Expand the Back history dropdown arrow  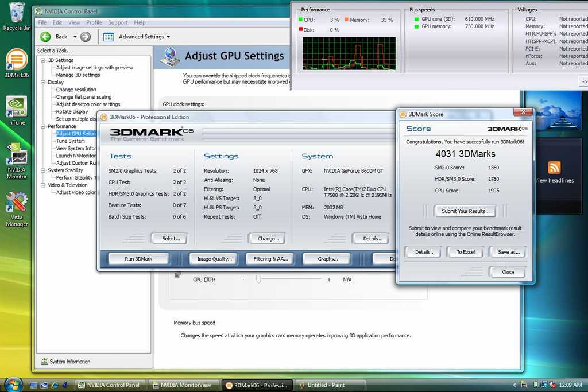[x=75, y=37]
